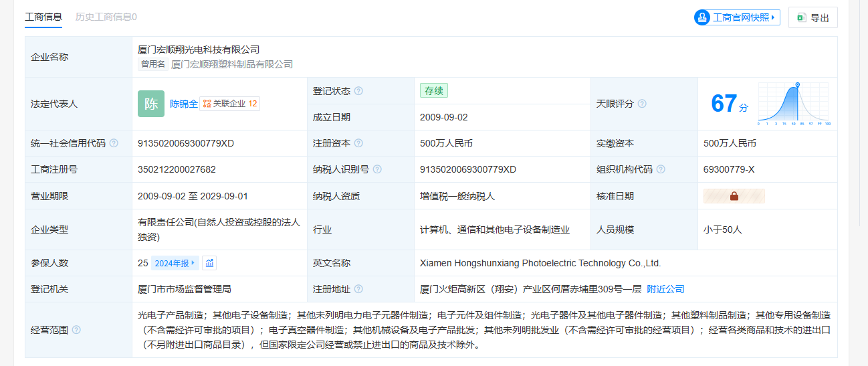Select registration number 350212200027682

[x=177, y=169]
